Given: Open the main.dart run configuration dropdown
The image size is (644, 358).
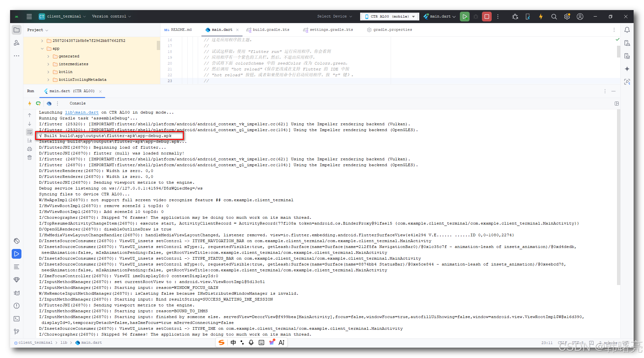Looking at the screenshot, I should click(439, 16).
